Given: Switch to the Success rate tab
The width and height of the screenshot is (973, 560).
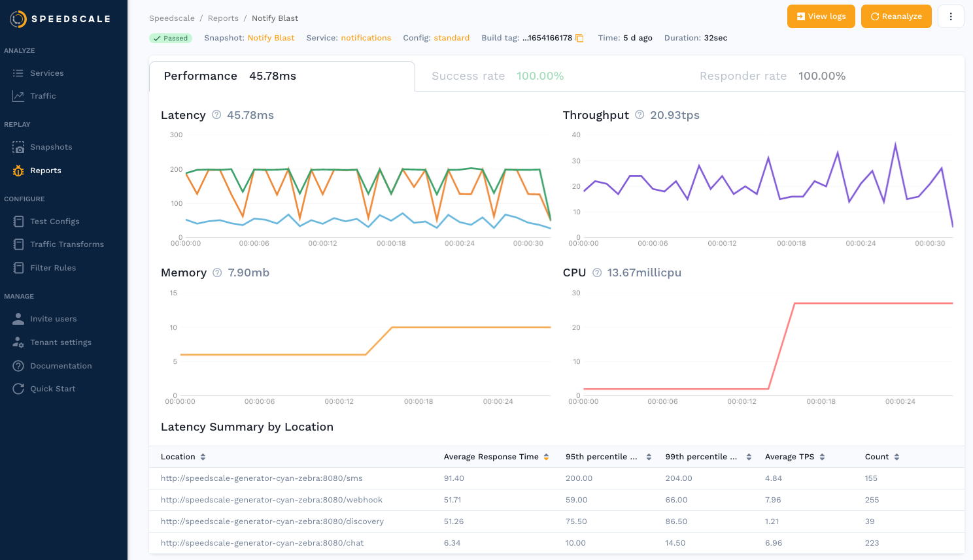Looking at the screenshot, I should (498, 76).
